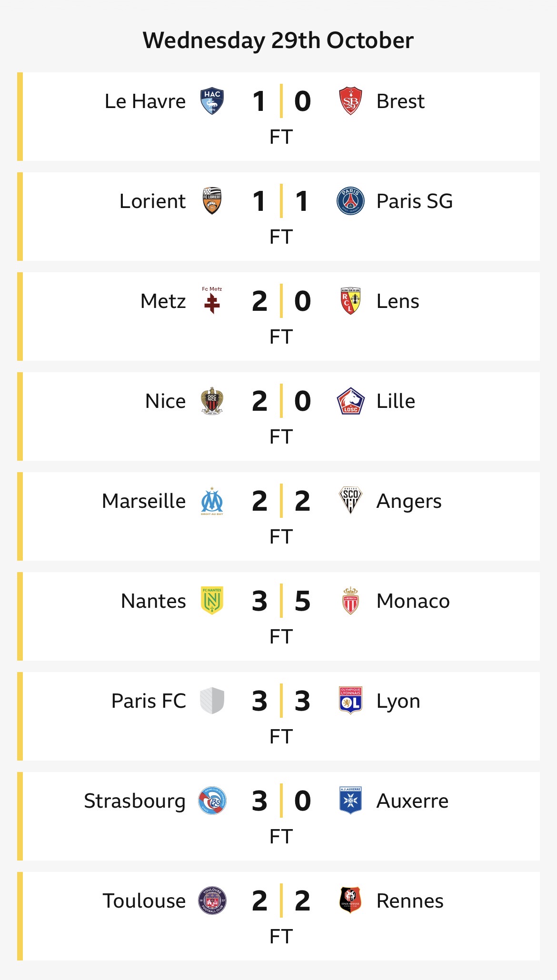Click the Brest club crest
This screenshot has width=557, height=980.
coord(350,101)
